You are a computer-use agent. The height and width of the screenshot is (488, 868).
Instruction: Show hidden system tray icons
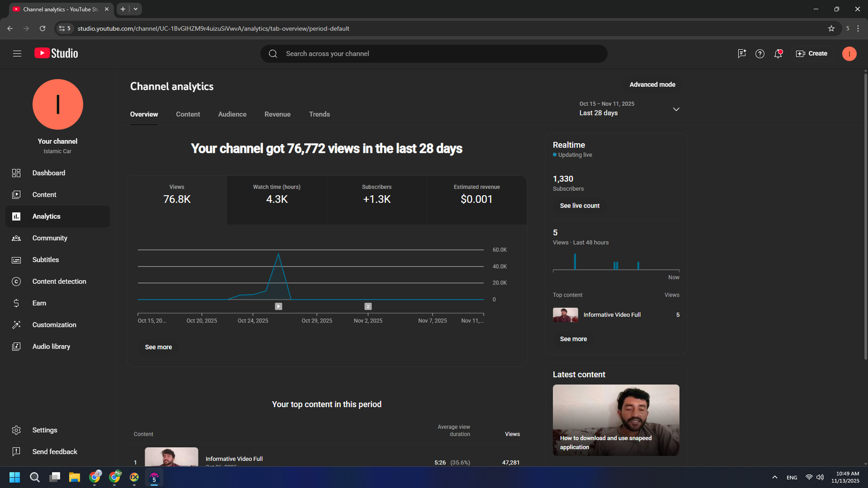[774, 477]
